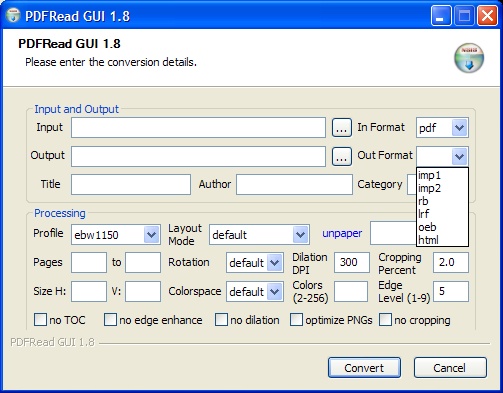This screenshot has height=393, width=503.
Task: Expand the Colorspace dropdown
Action: [x=275, y=292]
